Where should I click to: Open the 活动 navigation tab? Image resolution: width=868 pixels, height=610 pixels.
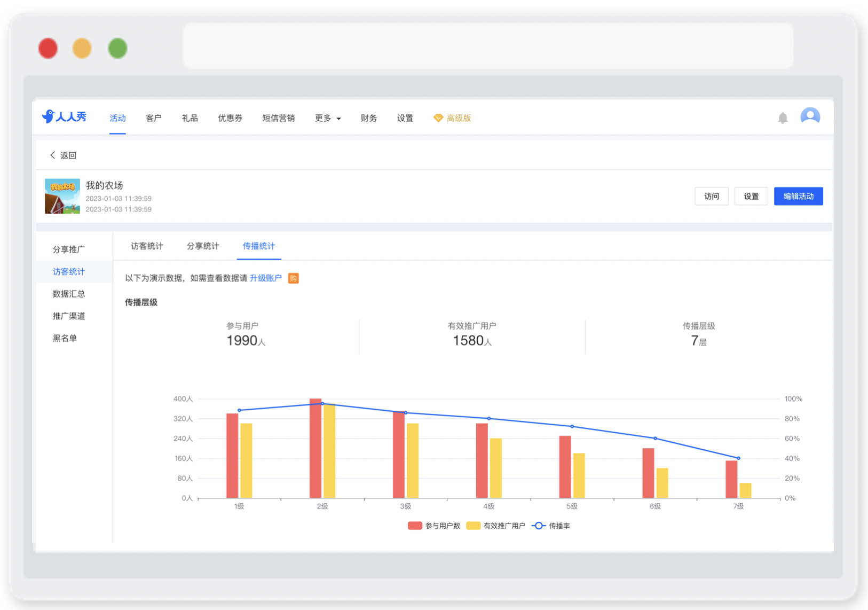point(117,118)
